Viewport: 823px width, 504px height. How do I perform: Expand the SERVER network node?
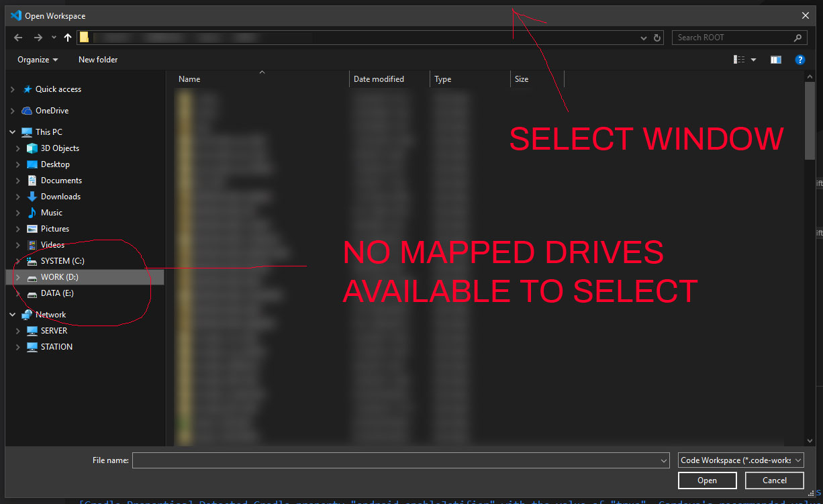pos(18,330)
